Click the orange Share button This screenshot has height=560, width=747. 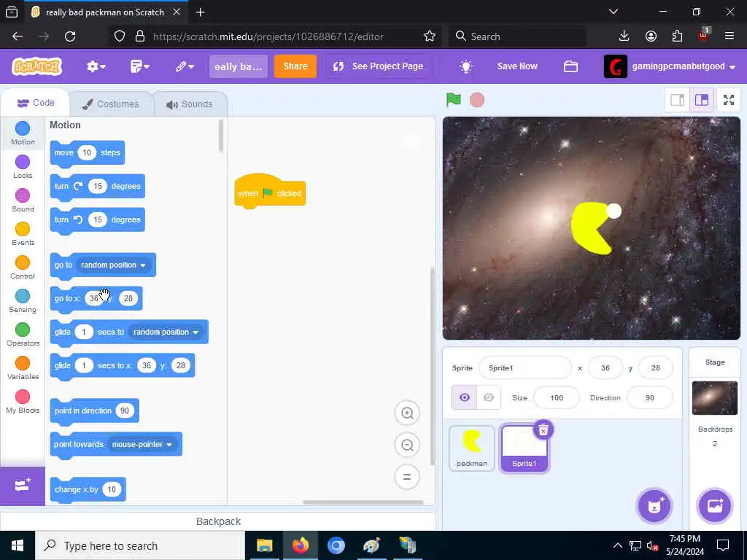[295, 66]
